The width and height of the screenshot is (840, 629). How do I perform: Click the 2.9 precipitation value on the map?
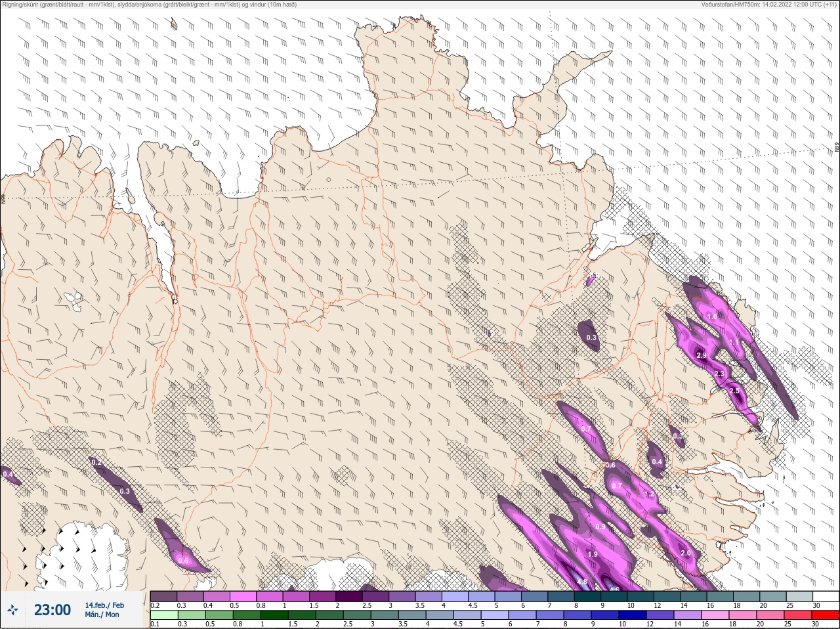701,355
